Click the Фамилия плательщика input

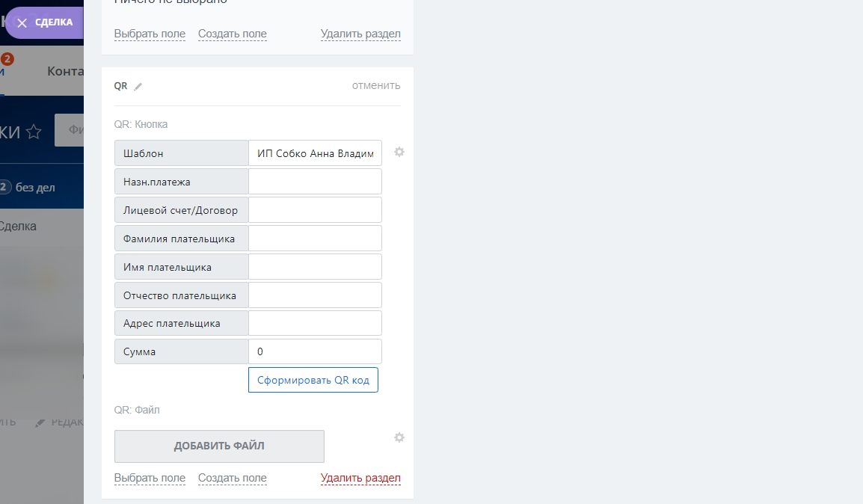pyautogui.click(x=315, y=239)
